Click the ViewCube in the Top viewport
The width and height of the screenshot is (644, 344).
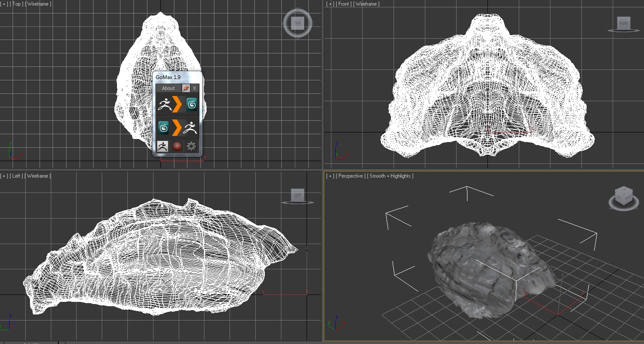click(297, 23)
